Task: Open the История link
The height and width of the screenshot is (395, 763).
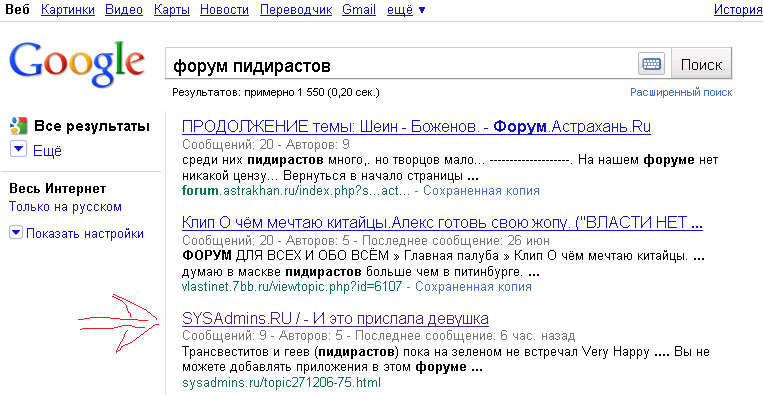Action: tap(738, 9)
